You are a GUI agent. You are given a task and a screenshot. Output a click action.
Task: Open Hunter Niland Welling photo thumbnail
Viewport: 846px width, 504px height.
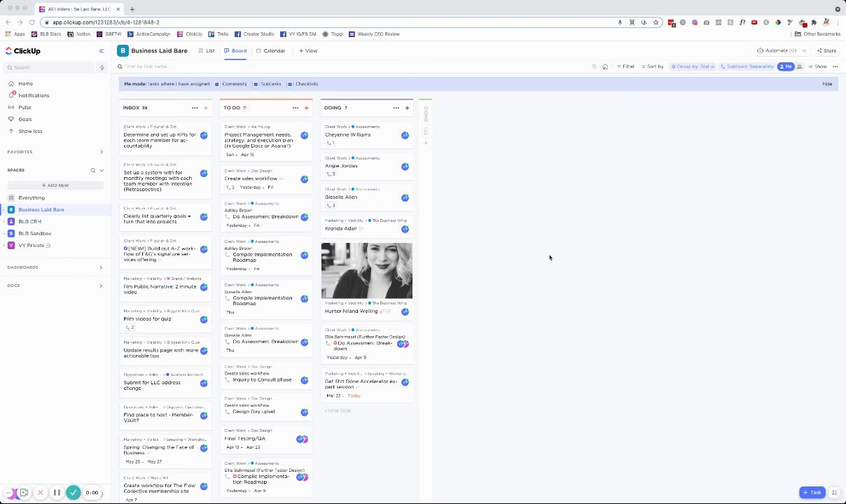click(366, 270)
